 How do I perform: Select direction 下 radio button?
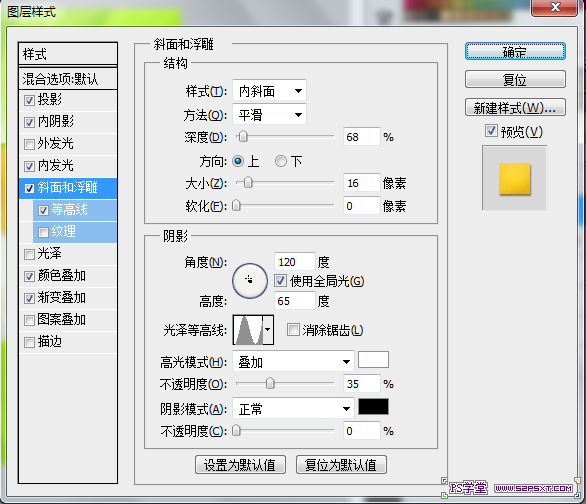281,161
